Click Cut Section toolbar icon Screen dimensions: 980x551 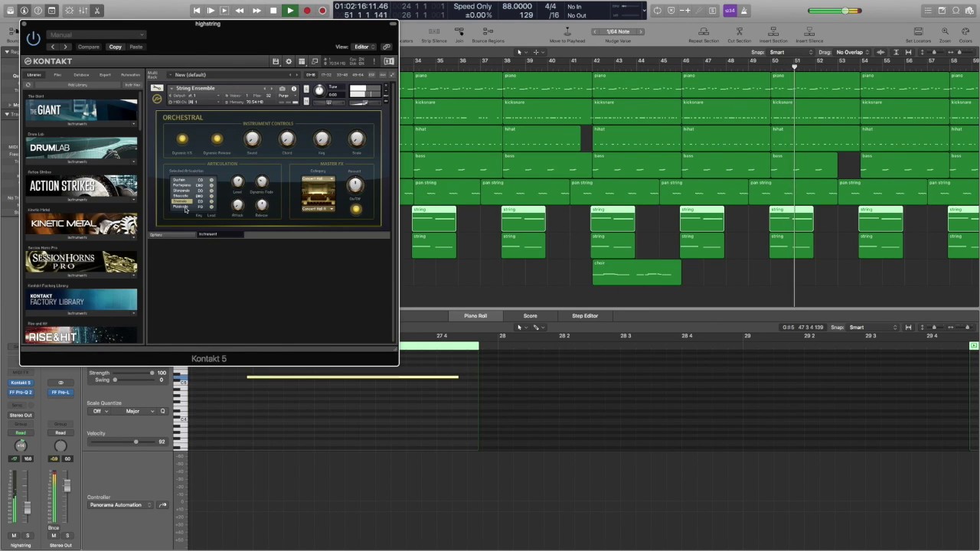739,34
